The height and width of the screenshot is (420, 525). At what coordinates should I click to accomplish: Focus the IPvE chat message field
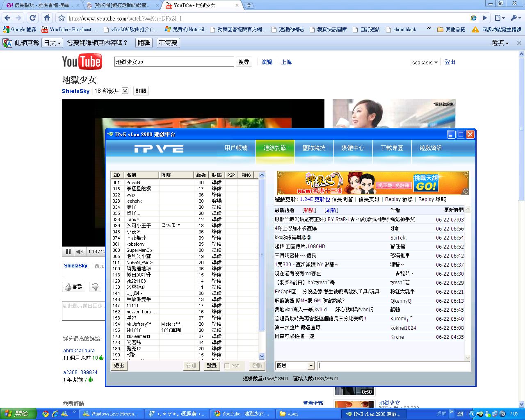click(x=393, y=366)
